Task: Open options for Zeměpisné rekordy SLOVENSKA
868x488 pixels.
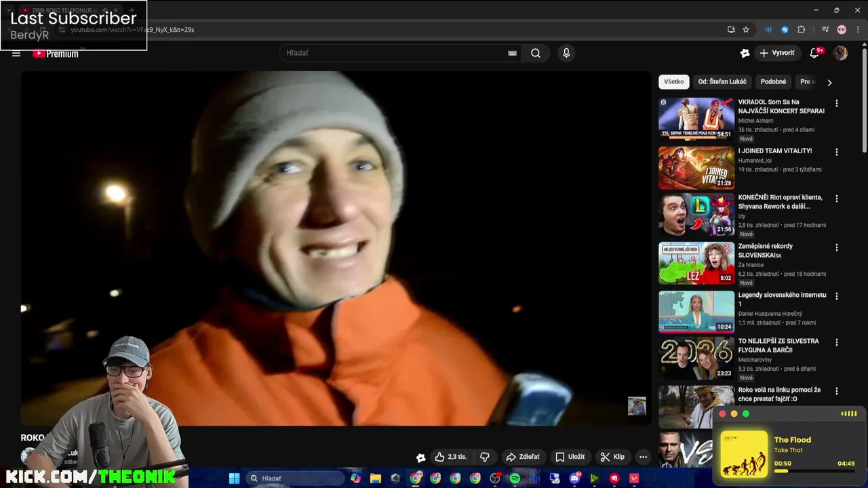Action: point(836,247)
